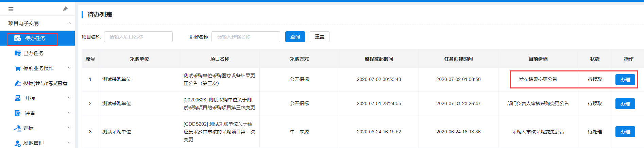Click the 开标 sidebar icon

[x=18, y=98]
